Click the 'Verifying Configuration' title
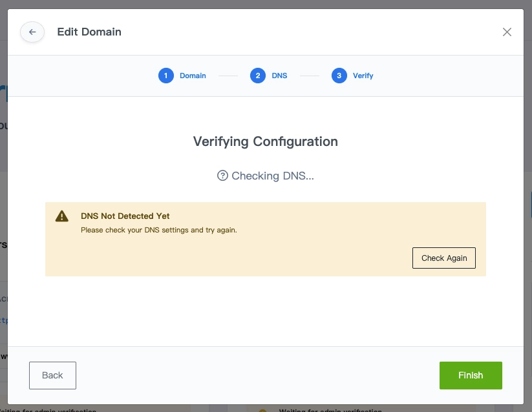 [x=266, y=141]
